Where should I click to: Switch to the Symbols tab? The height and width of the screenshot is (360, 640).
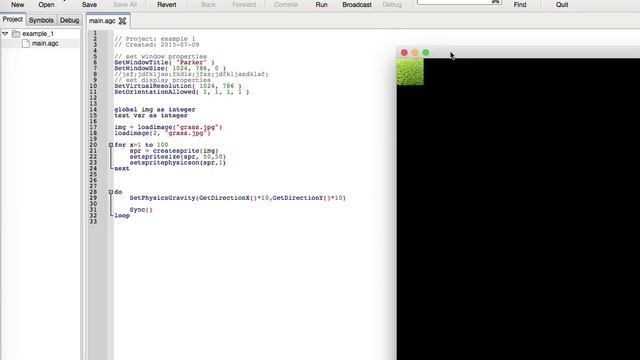point(41,20)
